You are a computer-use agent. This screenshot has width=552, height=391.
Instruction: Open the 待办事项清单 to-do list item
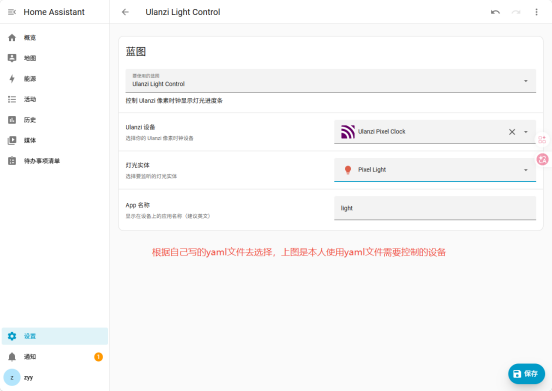55,161
